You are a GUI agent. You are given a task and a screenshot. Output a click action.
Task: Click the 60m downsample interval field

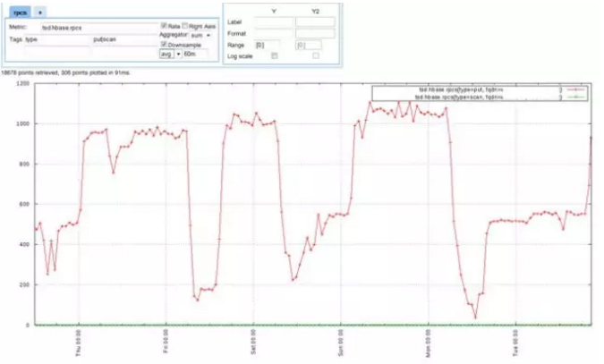coord(195,54)
